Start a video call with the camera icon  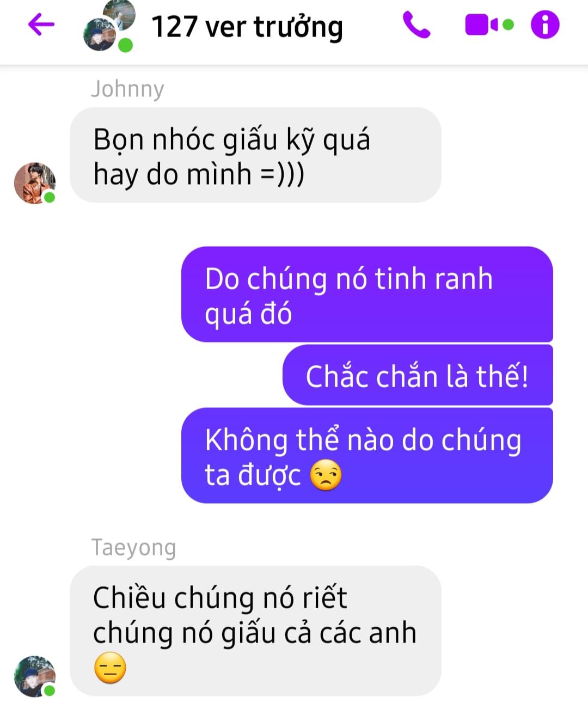click(482, 25)
